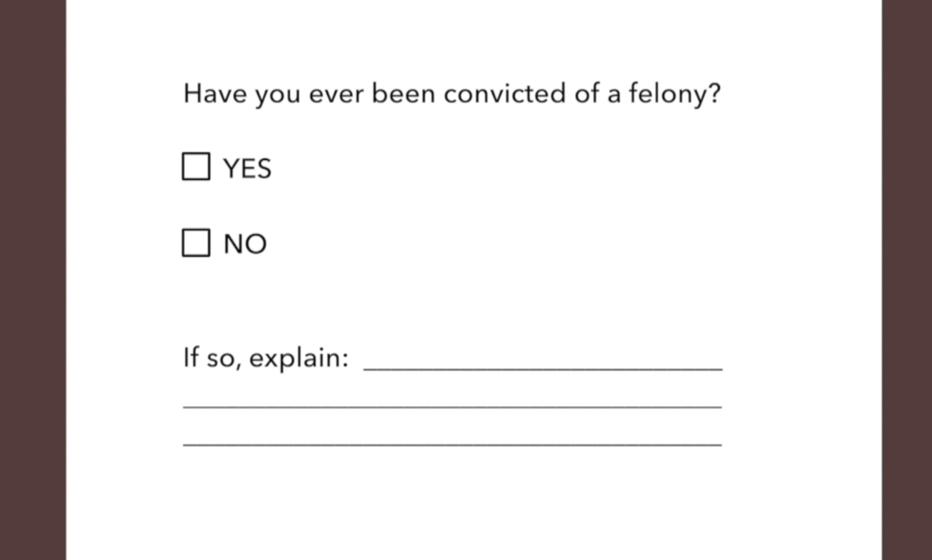This screenshot has width=932, height=560.
Task: Click the word "been" in the question
Action: pos(403,93)
